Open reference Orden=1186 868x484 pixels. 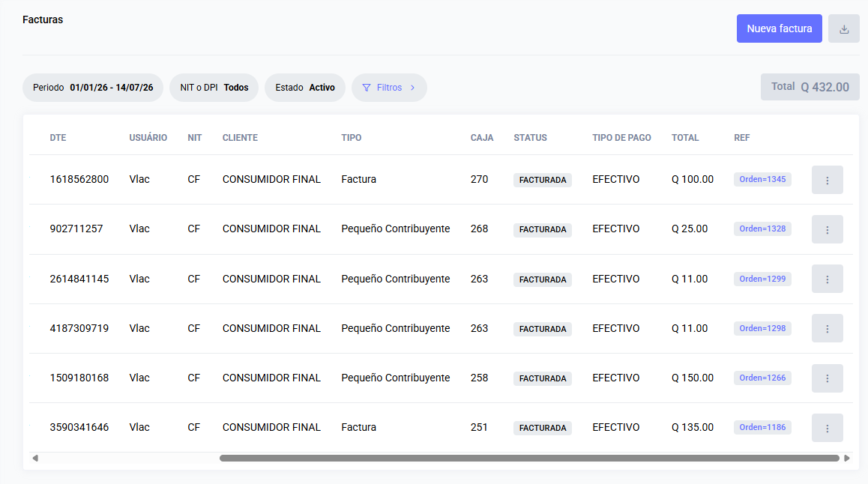pyautogui.click(x=762, y=427)
